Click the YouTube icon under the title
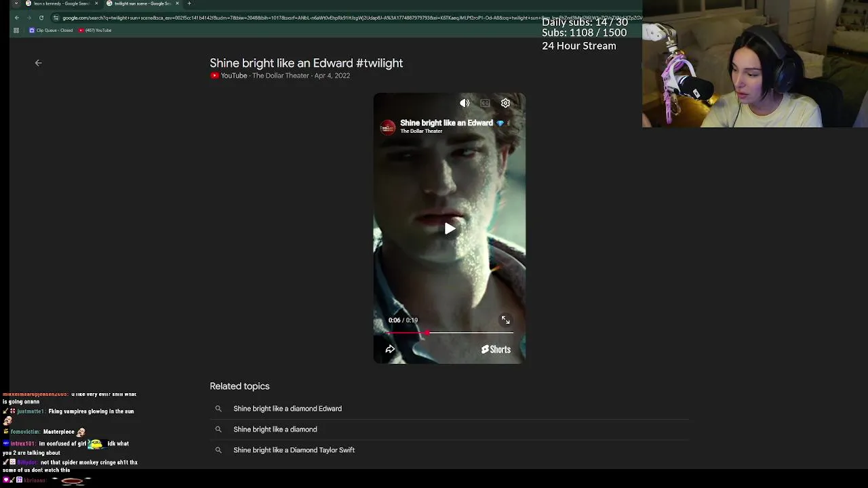 [x=214, y=76]
